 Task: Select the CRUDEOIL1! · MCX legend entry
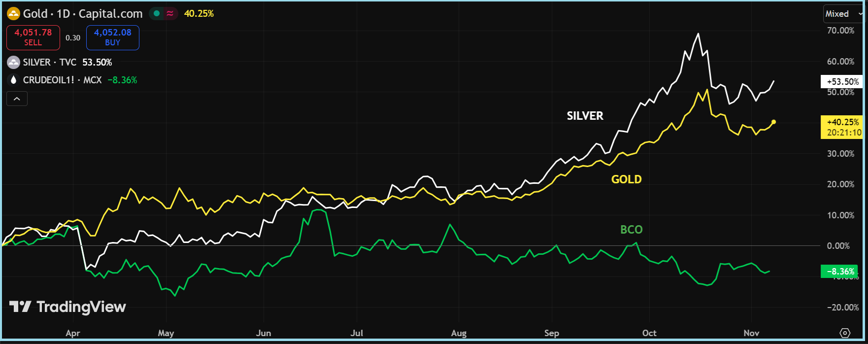pyautogui.click(x=62, y=80)
